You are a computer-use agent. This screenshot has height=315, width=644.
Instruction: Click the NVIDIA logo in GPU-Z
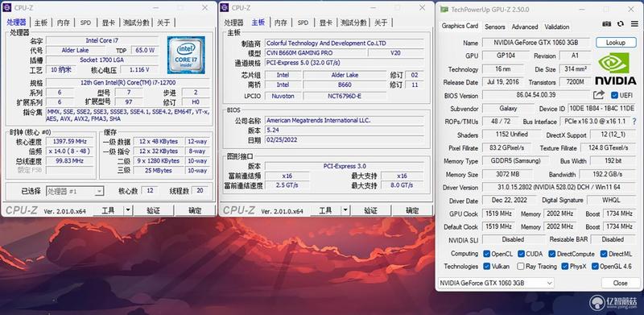[615, 68]
